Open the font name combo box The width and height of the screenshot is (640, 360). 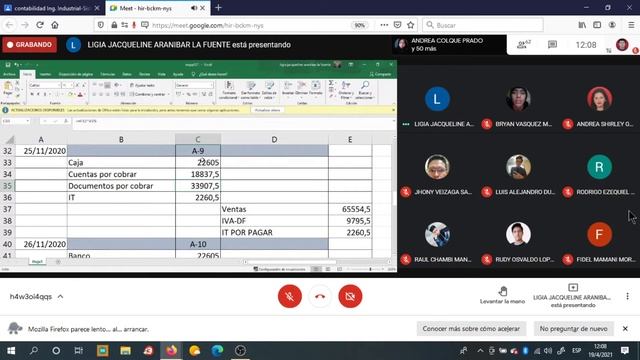coord(44,85)
